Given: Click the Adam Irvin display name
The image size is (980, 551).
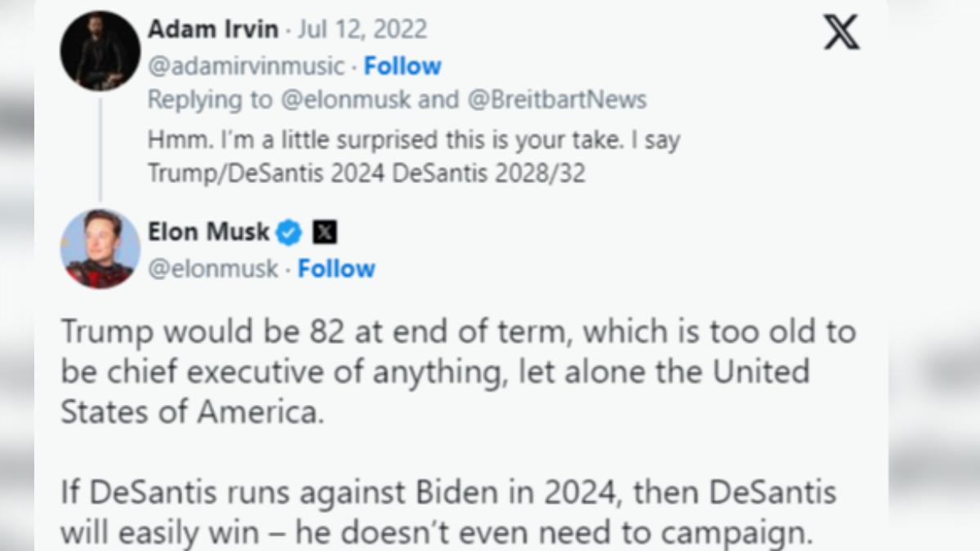Looking at the screenshot, I should [213, 29].
